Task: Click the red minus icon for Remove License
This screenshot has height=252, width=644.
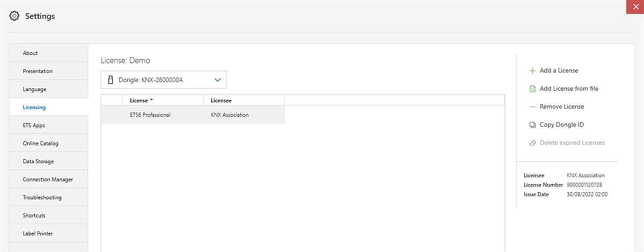Action: pyautogui.click(x=532, y=107)
